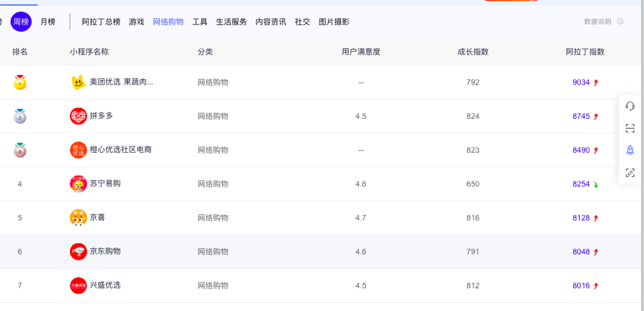Viewport: 644px width, 311px height.
Task: Open the 兴盛优选 mini program link
Action: 105,285
